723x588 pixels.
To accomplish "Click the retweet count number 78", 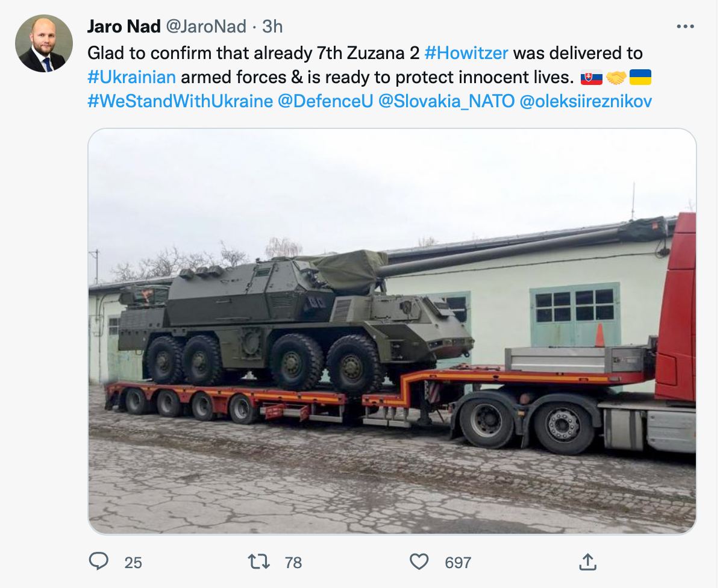I will tap(293, 563).
